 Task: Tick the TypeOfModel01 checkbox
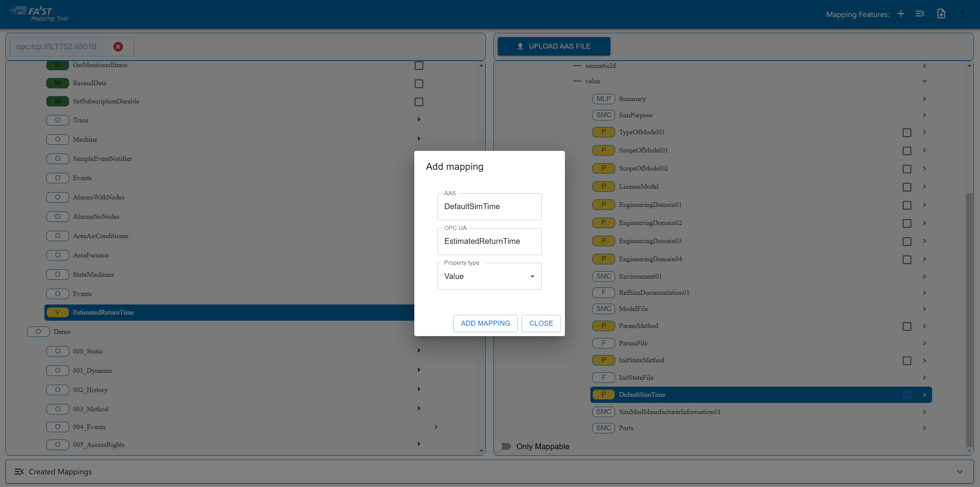click(907, 133)
